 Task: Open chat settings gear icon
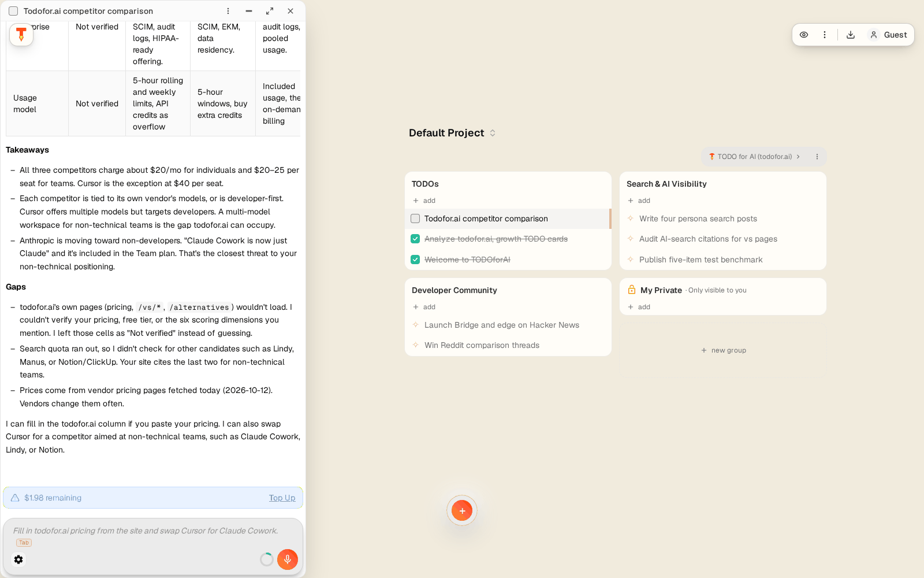pyautogui.click(x=18, y=560)
